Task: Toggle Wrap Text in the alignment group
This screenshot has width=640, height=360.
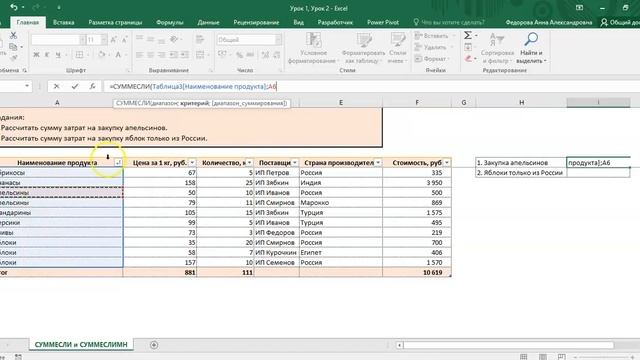Action: pos(200,39)
